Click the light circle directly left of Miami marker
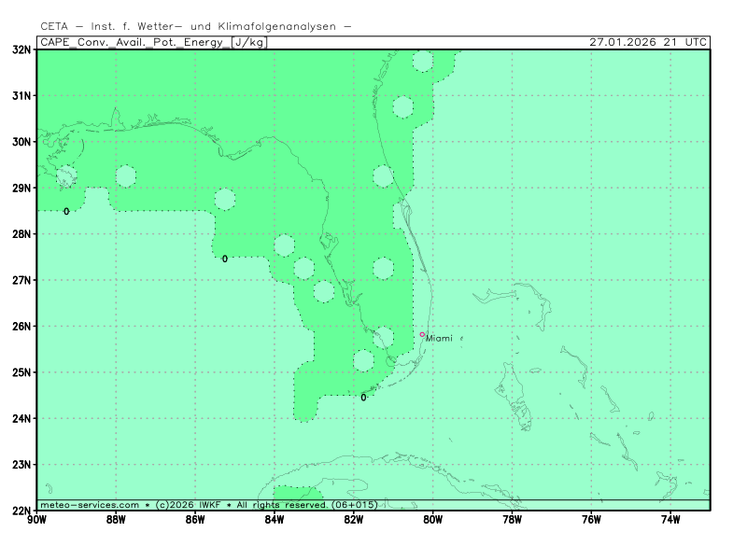The width and height of the screenshot is (747, 560). click(x=383, y=336)
